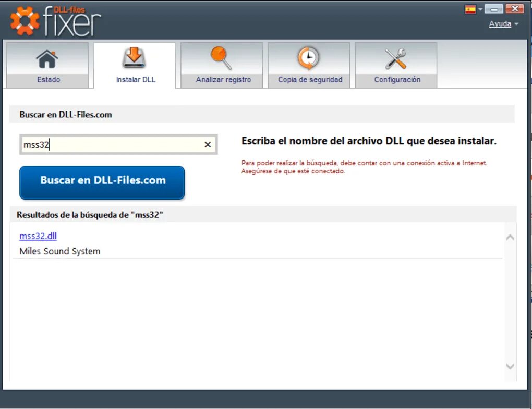Click the DLL-files Fixer gear logo
The image size is (532, 409).
click(x=25, y=21)
